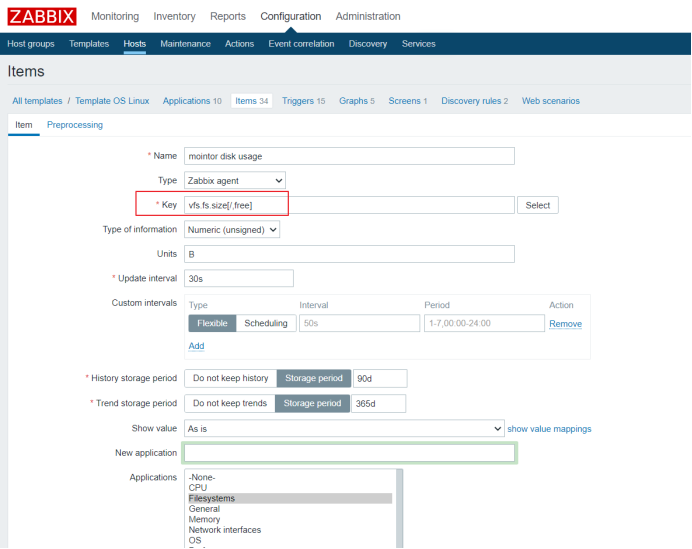Open the Triggers 15 link
Screen dimensions: 692x549
click(x=303, y=101)
